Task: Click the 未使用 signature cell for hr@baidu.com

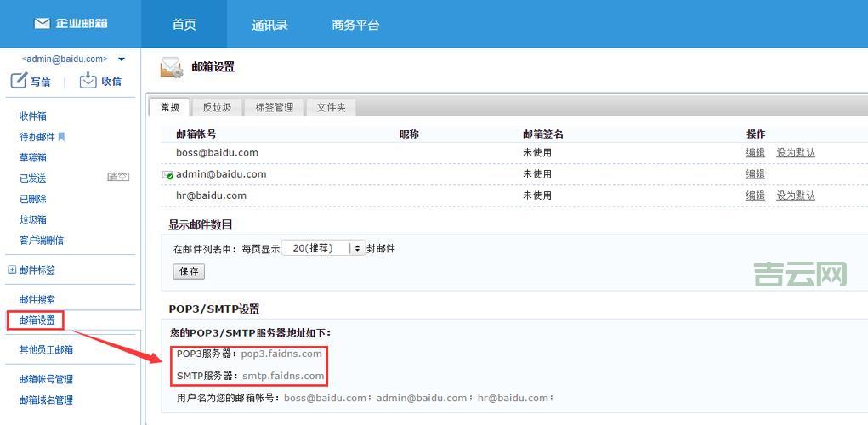Action: (537, 195)
